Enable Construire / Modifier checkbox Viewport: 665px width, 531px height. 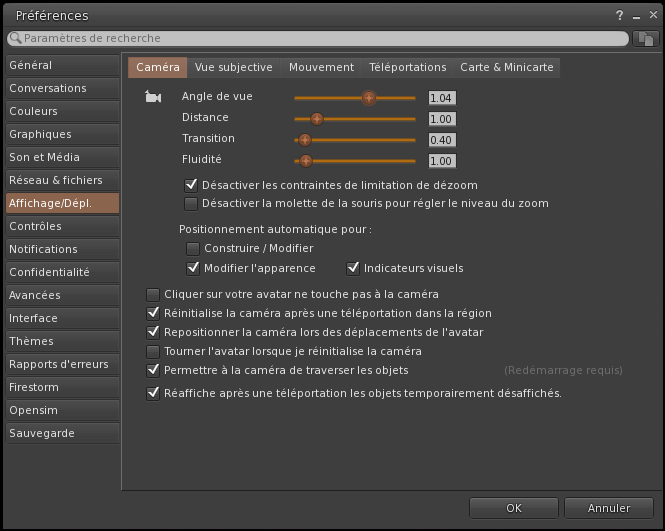point(193,248)
